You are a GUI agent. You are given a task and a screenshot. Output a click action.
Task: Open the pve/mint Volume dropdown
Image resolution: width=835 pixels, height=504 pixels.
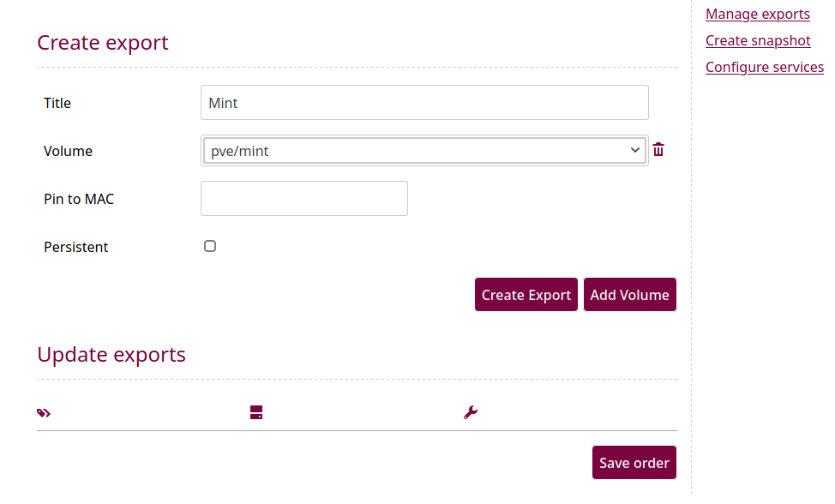[x=424, y=151]
